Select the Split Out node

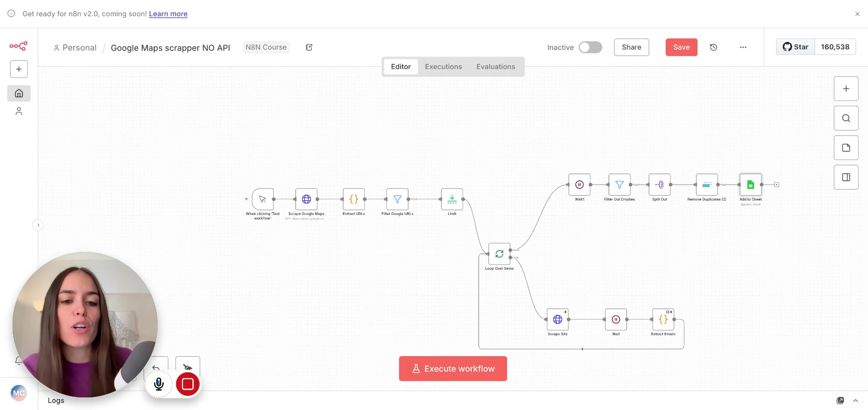659,185
